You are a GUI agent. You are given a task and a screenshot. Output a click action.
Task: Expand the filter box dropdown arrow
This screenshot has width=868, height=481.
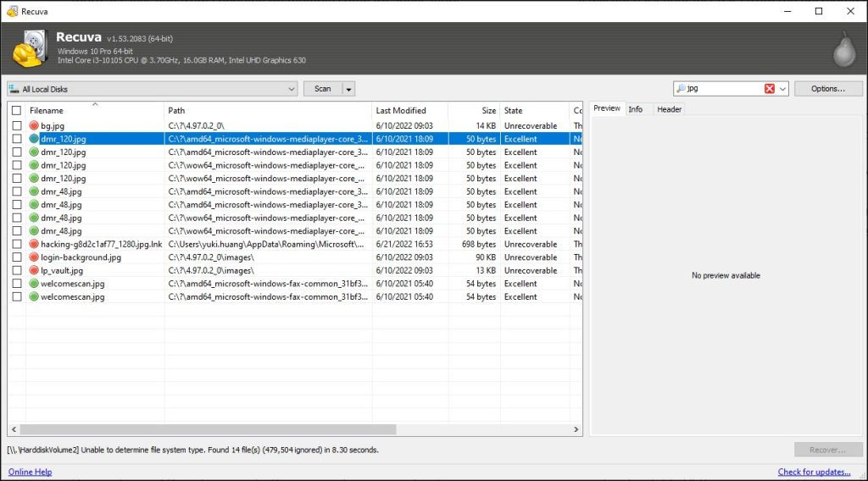(782, 88)
